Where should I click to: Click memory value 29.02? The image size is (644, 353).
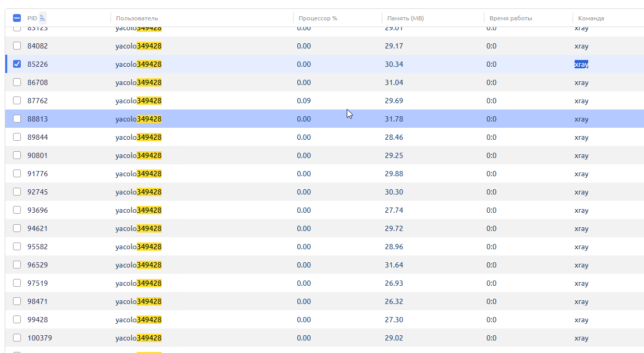coord(394,338)
